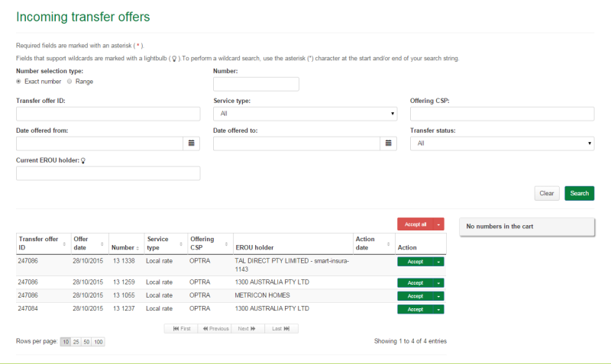
Task: Open the Service type dropdown
Action: click(305, 114)
